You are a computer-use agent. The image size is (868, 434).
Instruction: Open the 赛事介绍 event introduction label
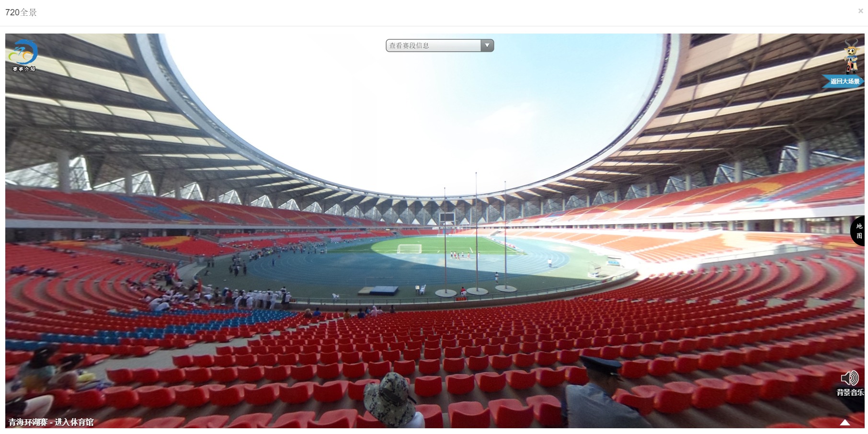pyautogui.click(x=24, y=69)
